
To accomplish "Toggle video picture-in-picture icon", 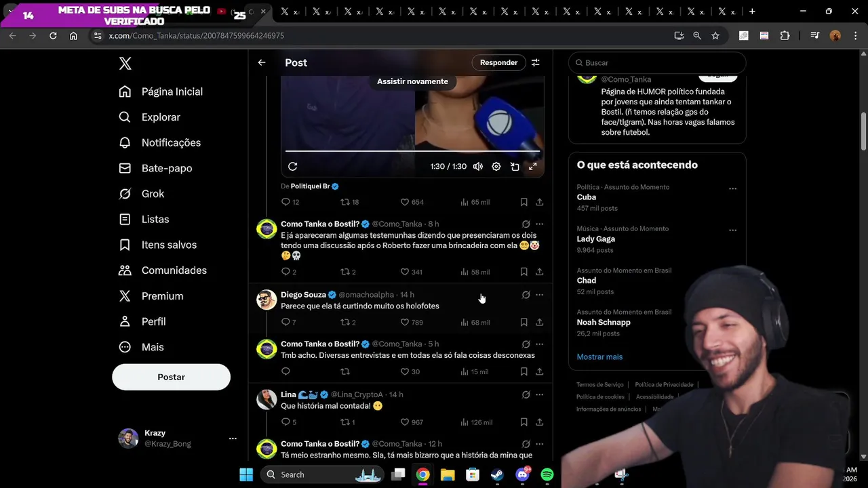I will (x=515, y=166).
